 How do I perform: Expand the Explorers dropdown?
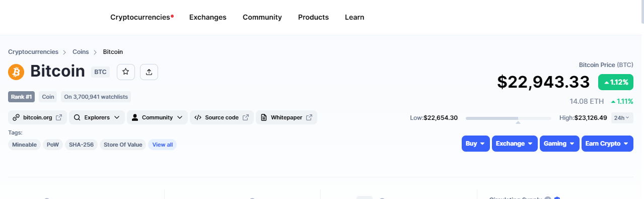(x=97, y=117)
